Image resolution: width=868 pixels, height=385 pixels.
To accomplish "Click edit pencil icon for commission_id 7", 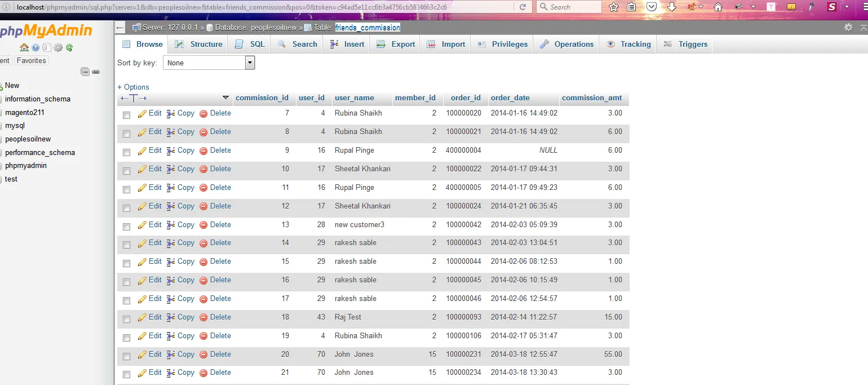I will (x=142, y=113).
